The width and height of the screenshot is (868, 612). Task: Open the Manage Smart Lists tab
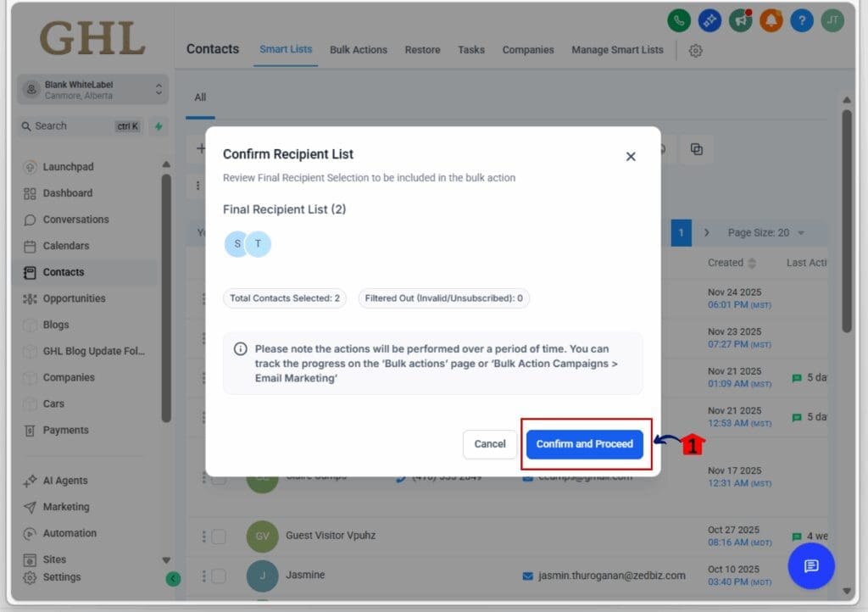click(617, 50)
